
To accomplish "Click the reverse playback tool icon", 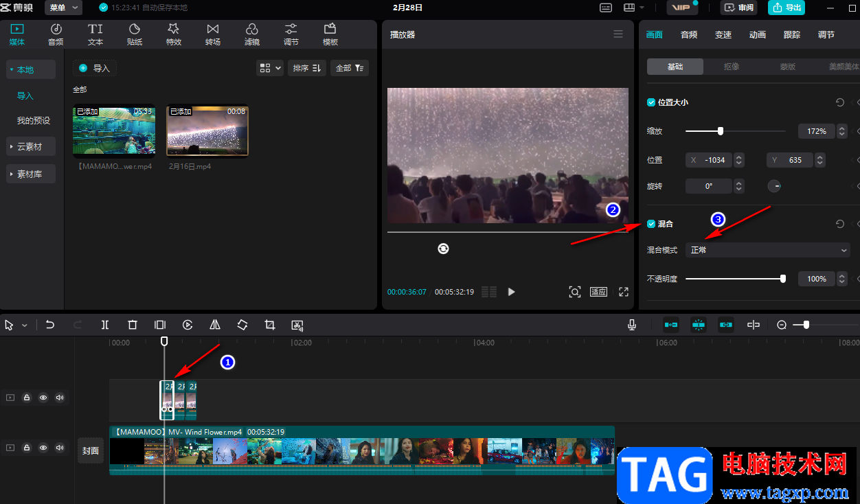I will tap(188, 325).
